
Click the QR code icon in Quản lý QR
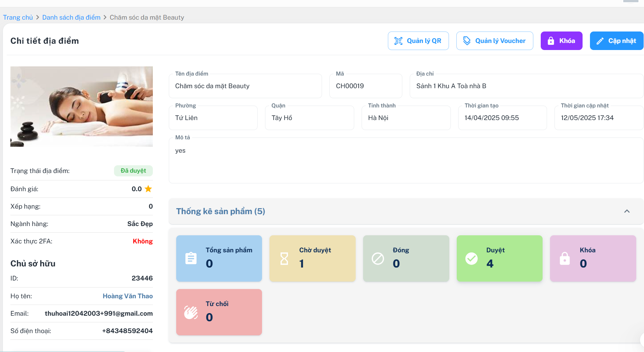tap(398, 41)
